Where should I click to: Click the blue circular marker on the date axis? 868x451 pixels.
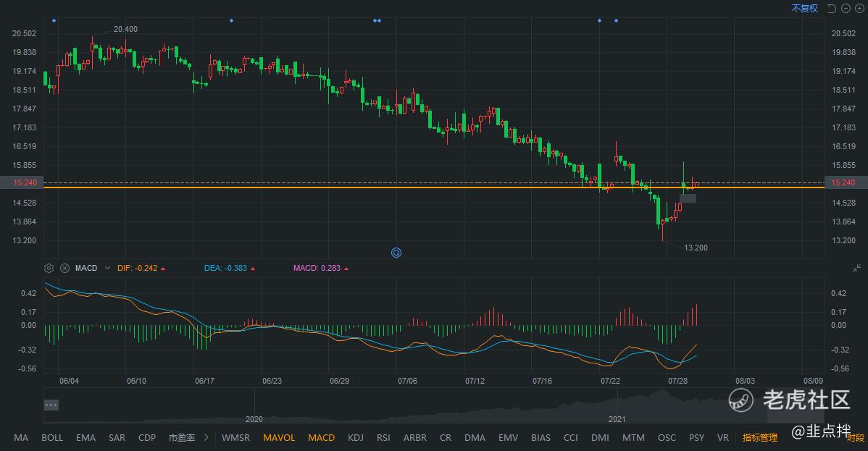coord(396,253)
